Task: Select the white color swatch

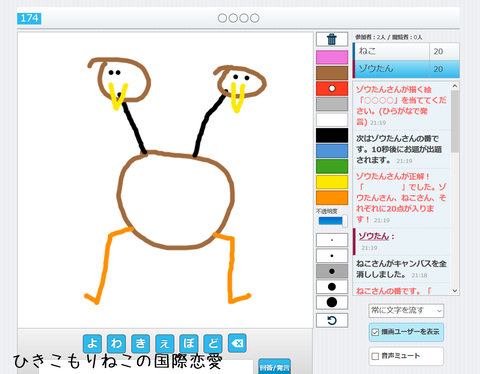Action: coord(332,120)
